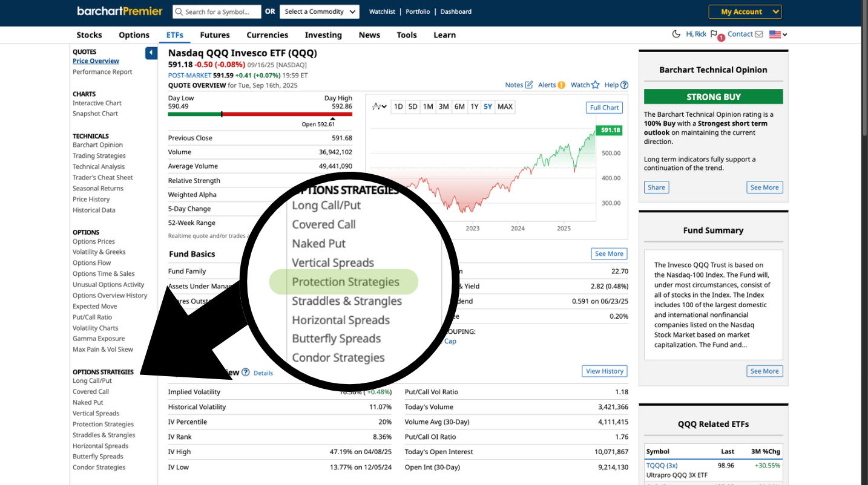This screenshot has width=868, height=485.
Task: Click See More in Fund Summary
Action: point(764,371)
